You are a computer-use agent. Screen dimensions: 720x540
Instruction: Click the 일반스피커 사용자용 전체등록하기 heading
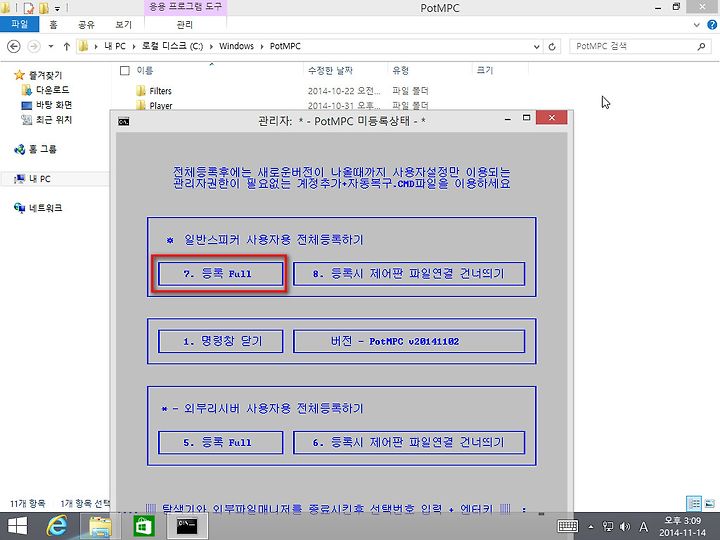tap(274, 240)
